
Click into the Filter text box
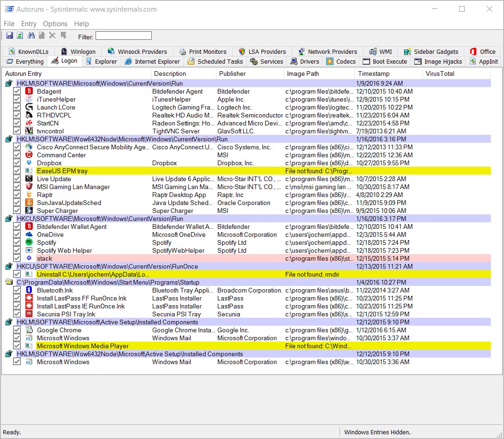[x=124, y=36]
